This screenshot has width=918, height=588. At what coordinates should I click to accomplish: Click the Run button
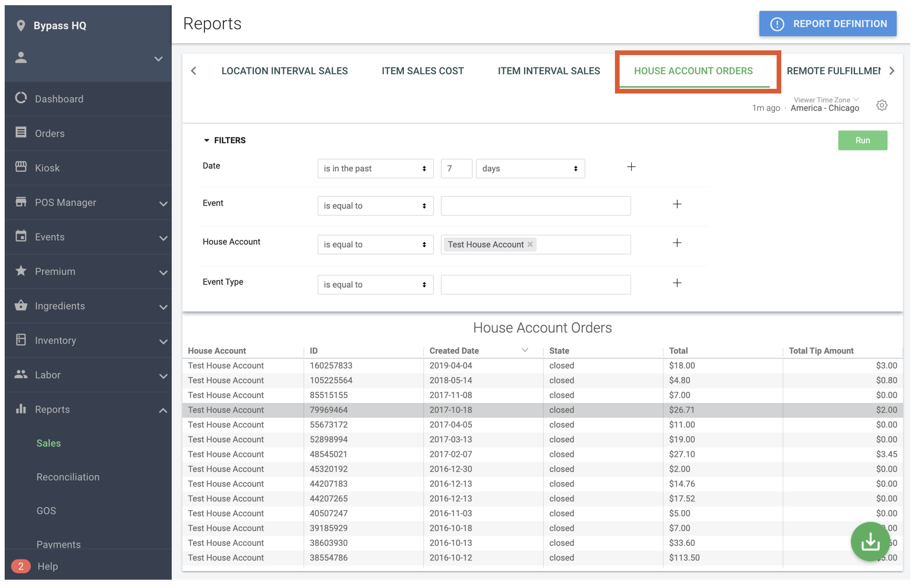pos(862,140)
